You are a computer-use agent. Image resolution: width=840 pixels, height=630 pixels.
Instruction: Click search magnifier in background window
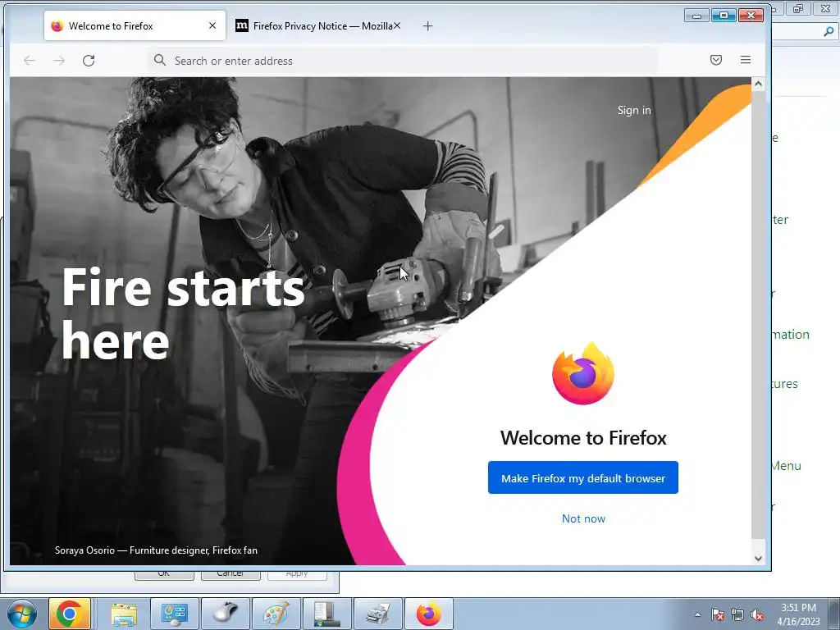click(x=829, y=32)
